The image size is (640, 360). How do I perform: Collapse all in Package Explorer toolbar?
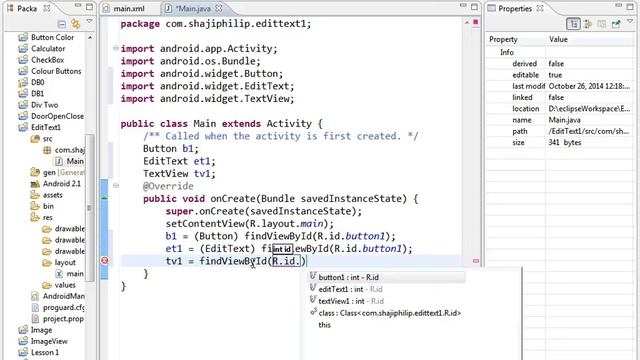62,24
